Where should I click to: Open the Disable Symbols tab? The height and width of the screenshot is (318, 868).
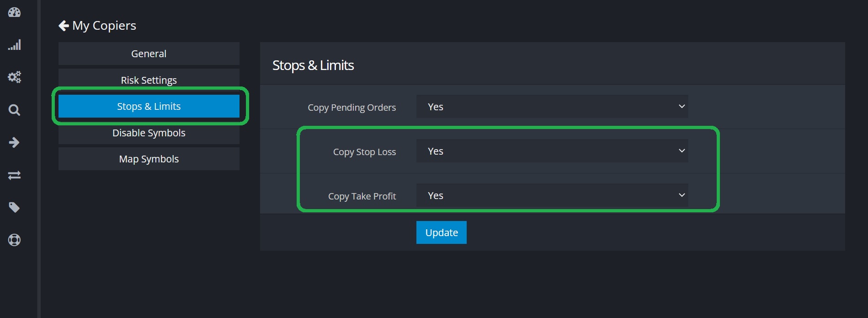pyautogui.click(x=149, y=133)
